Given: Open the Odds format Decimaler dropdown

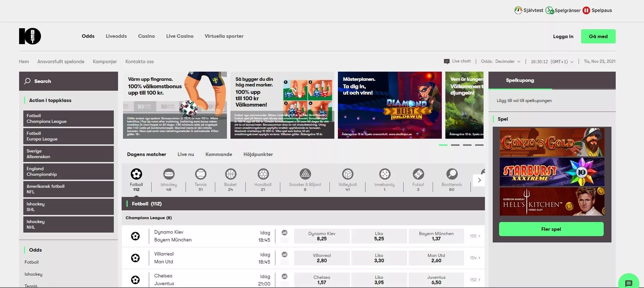Looking at the screenshot, I should tap(508, 61).
